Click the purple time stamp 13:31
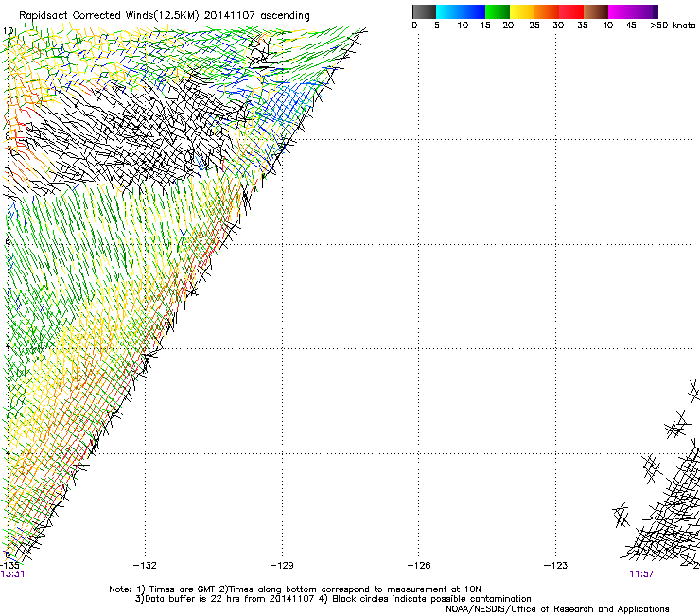 tap(12, 574)
